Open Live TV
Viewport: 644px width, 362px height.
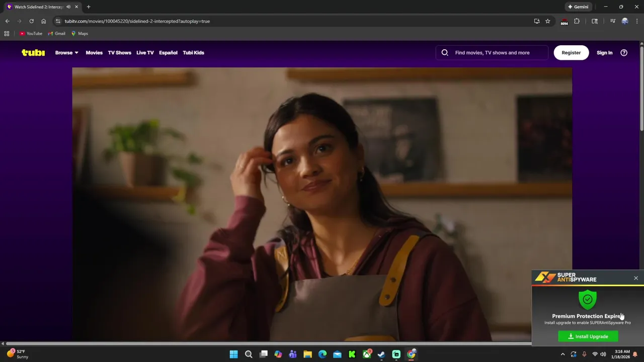145,52
